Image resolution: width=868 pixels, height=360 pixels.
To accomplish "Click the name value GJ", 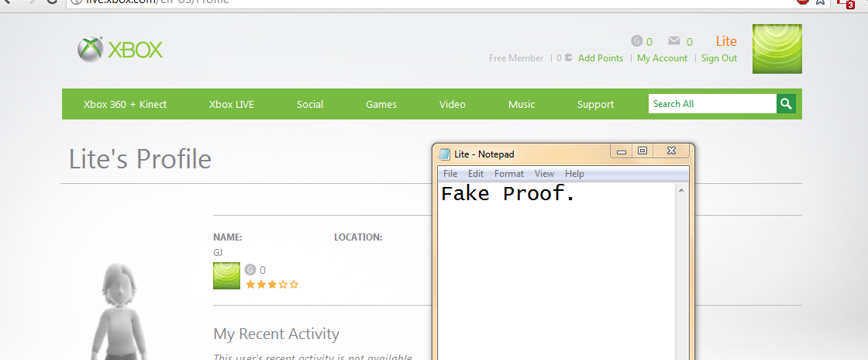I will coord(218,253).
